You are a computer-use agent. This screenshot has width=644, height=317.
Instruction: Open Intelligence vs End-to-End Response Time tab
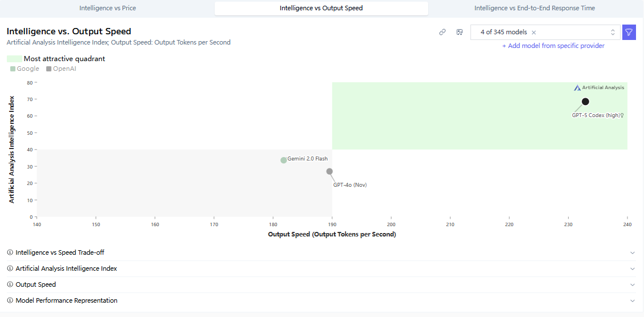pos(535,8)
